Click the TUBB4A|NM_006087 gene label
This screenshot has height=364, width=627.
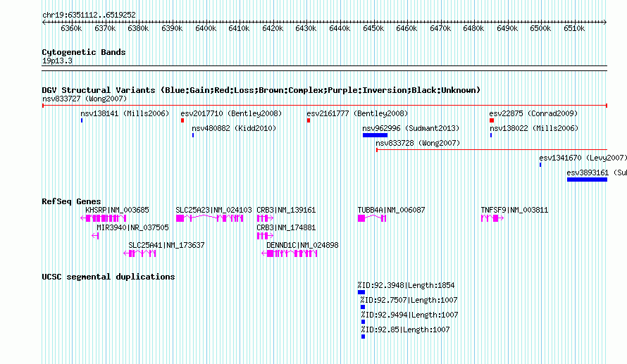click(391, 210)
